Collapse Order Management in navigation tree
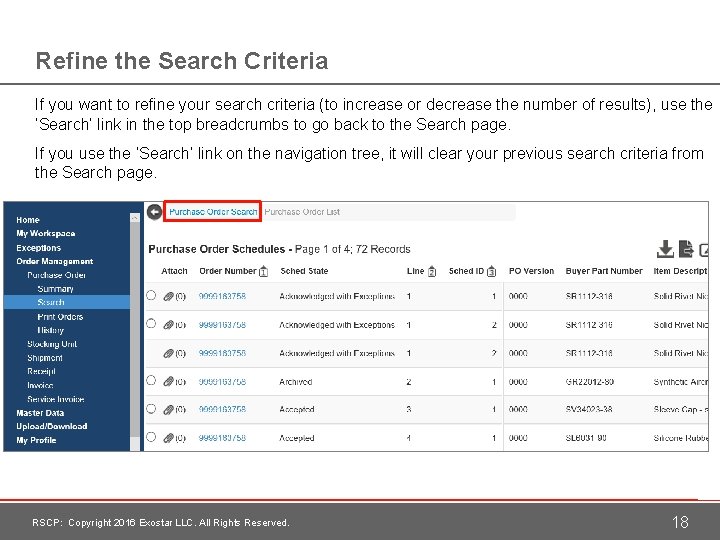 coord(55,261)
